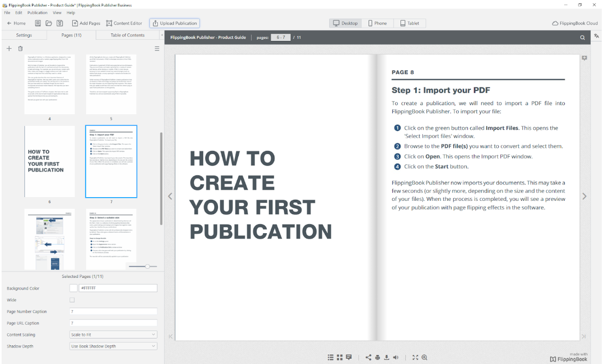Delete selected page with trash icon
The image size is (603, 364).
(x=20, y=48)
